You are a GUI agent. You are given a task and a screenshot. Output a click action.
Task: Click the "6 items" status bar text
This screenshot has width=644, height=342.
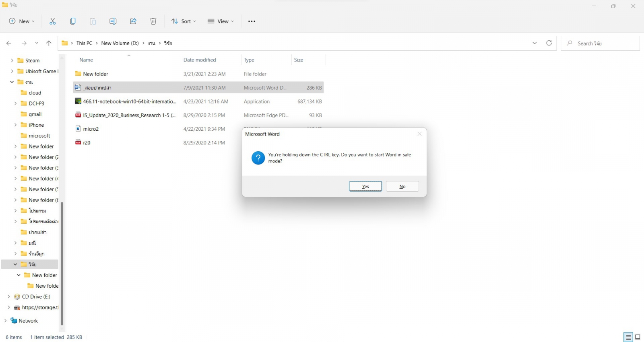pos(14,337)
